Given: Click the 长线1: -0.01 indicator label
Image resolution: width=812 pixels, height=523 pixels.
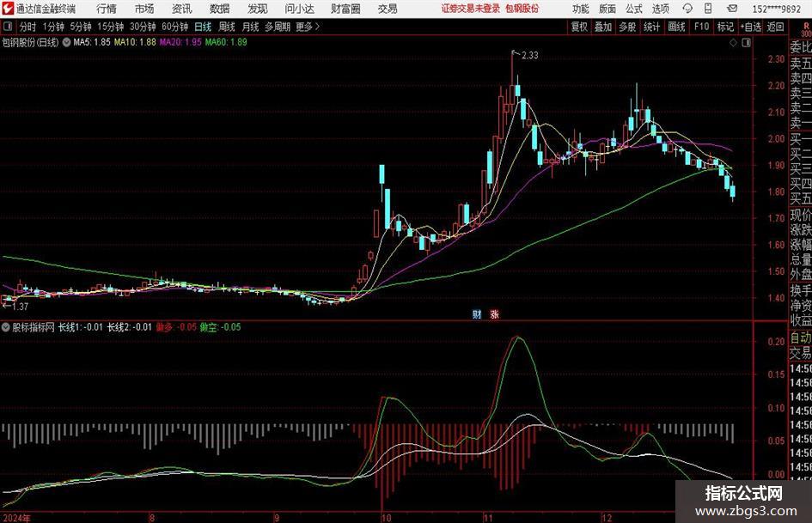Looking at the screenshot, I should tap(80, 327).
